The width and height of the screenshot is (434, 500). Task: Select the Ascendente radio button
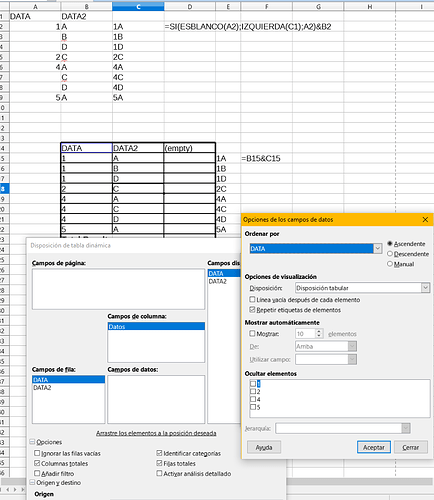(x=389, y=244)
